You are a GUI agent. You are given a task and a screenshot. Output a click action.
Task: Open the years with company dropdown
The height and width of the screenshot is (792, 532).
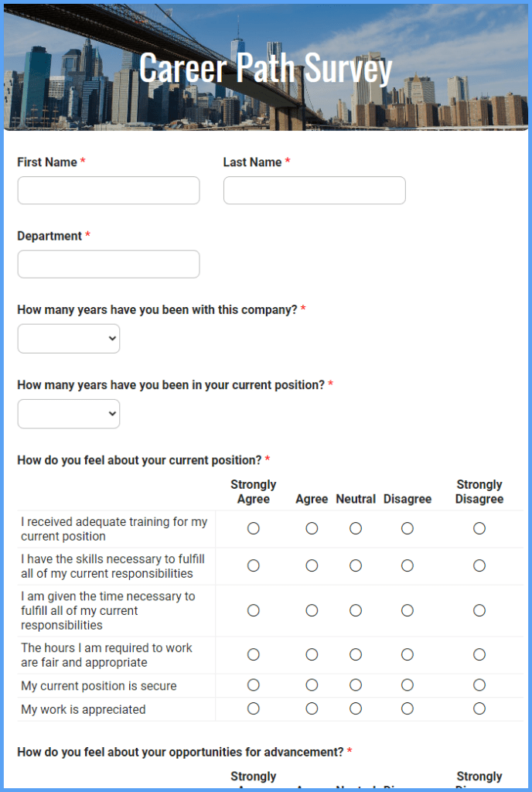pos(68,338)
